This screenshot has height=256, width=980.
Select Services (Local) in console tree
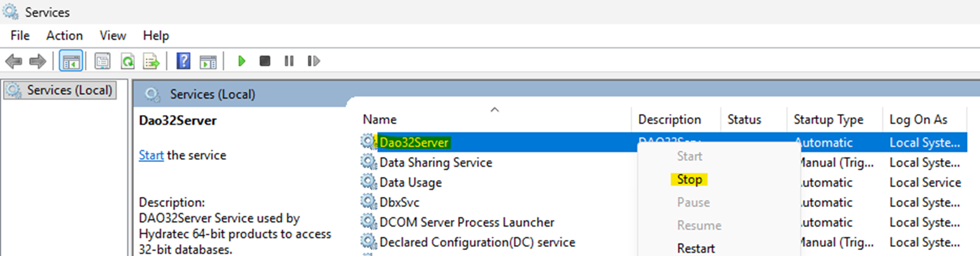[x=69, y=90]
